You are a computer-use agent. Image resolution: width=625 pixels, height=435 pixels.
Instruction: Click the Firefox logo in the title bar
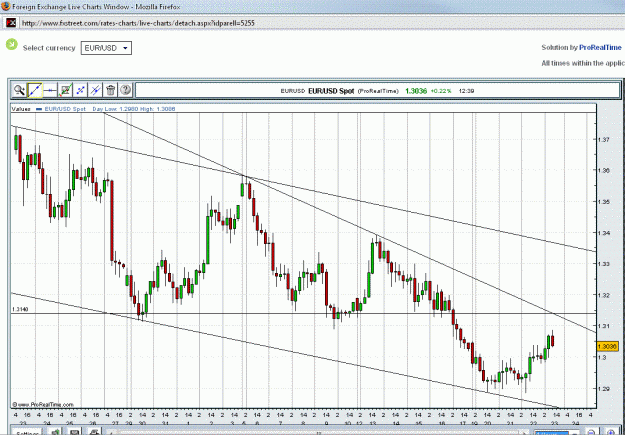point(6,6)
